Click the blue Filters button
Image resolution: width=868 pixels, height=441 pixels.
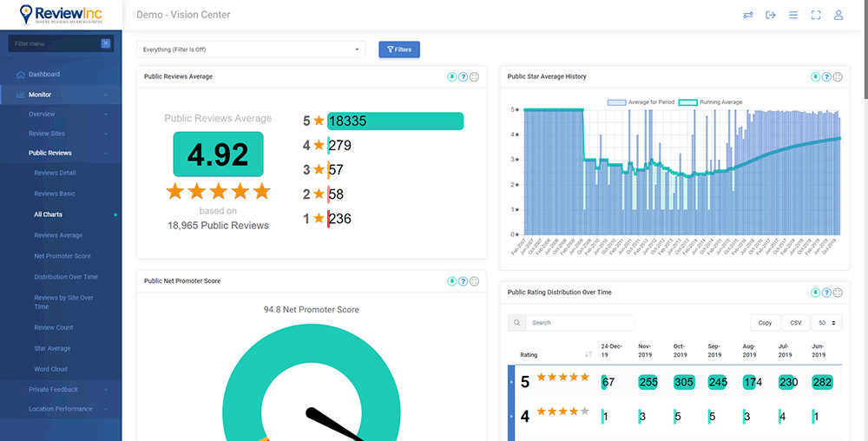399,49
